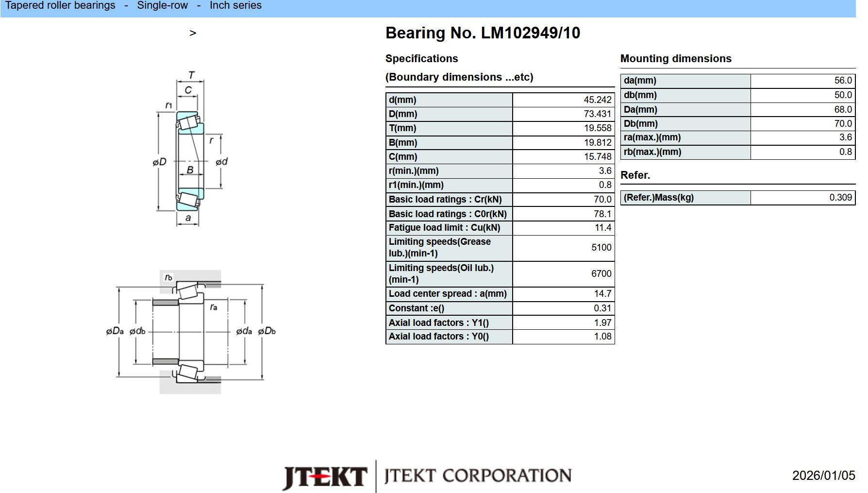Select the D(mm) value 73.431
This screenshot has height=493, width=868.
597,114
